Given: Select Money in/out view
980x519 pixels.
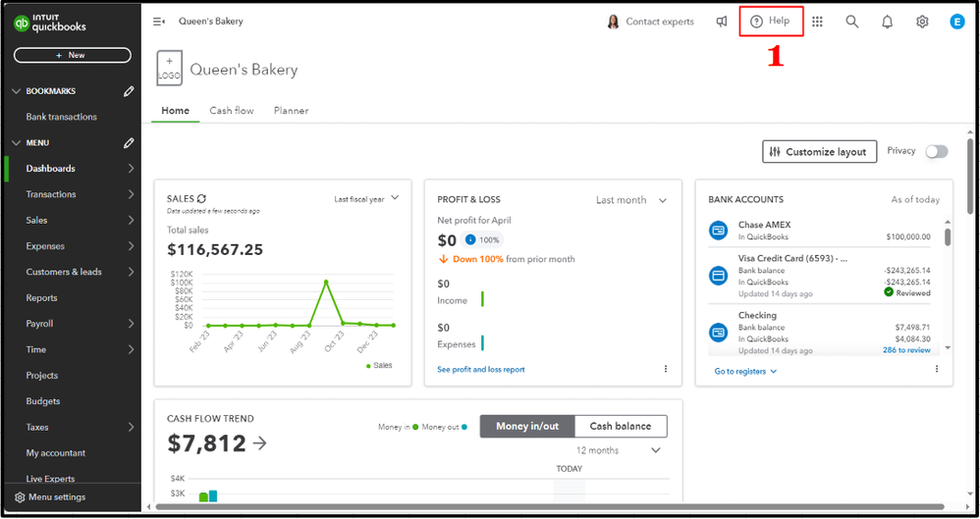Looking at the screenshot, I should tap(527, 427).
